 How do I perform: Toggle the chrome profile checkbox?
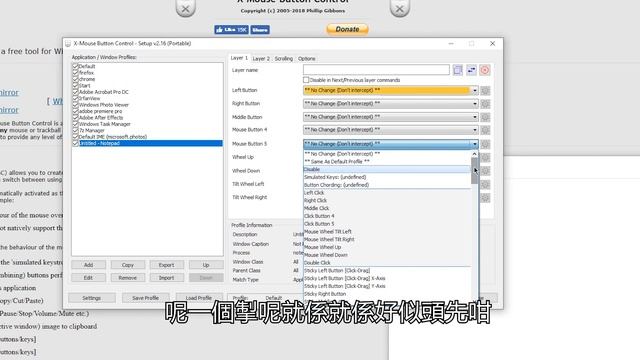(x=75, y=79)
